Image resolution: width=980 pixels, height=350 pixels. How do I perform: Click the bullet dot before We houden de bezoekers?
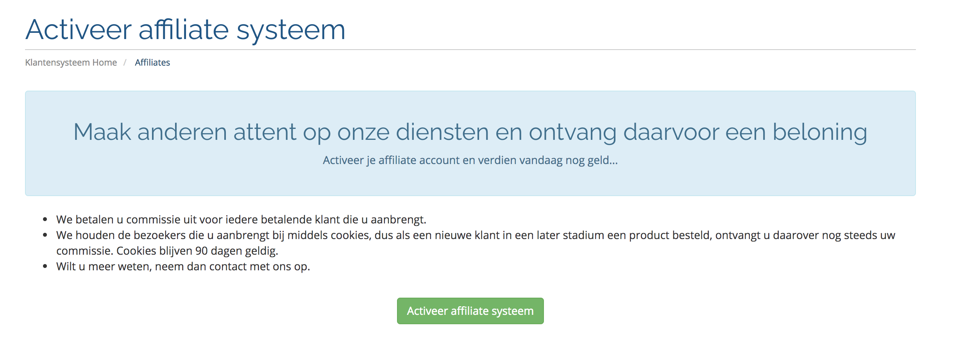45,235
